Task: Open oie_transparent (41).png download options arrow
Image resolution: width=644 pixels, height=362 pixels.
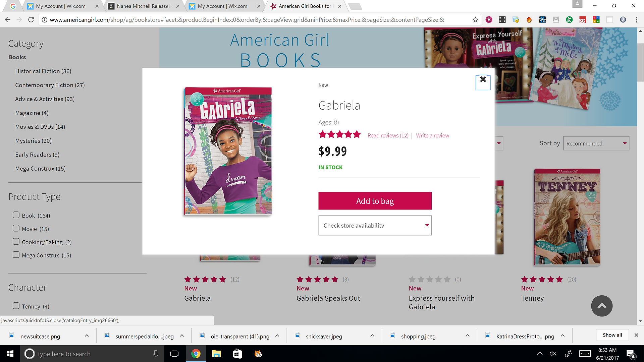Action: pos(277,336)
